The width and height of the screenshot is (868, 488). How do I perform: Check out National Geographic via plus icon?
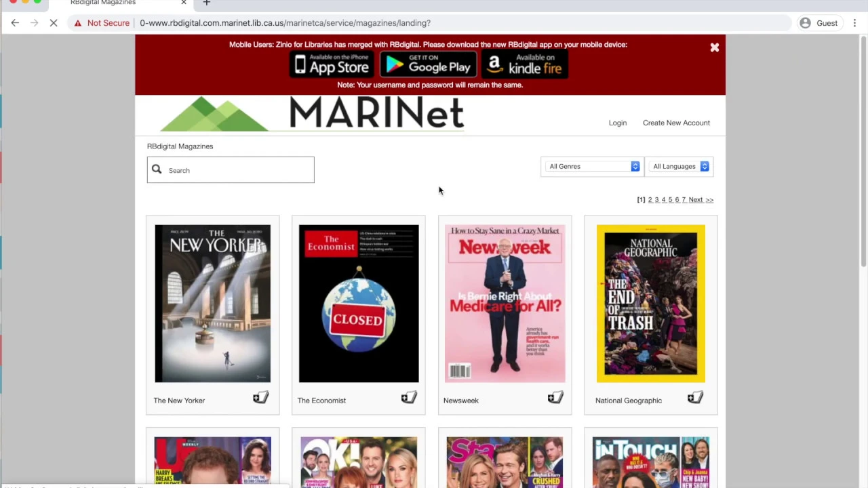(695, 398)
